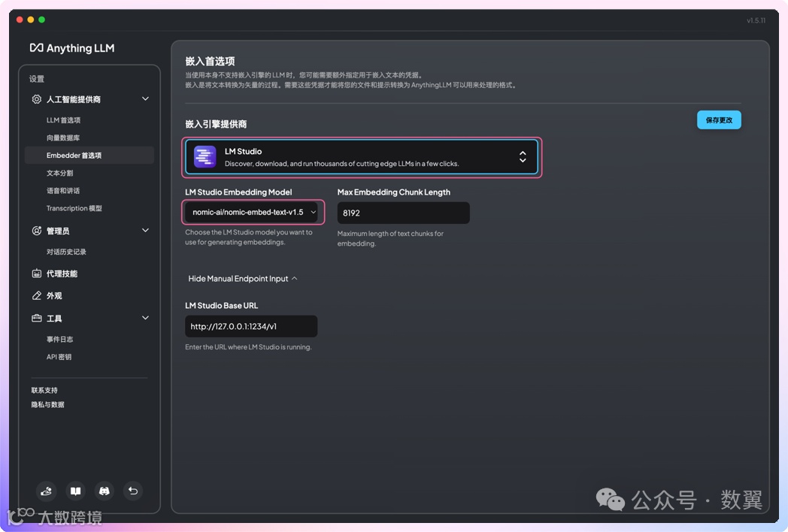The height and width of the screenshot is (532, 788).
Task: Open 代理技能 page
Action: coord(62,274)
